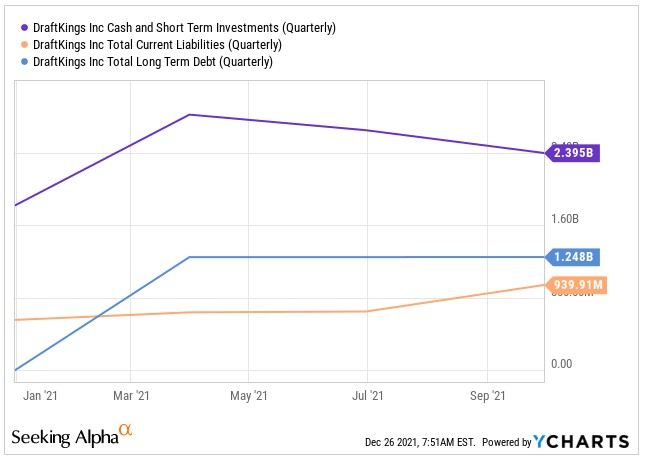645x458 pixels.
Task: Click the 939.91M orange value flag
Action: click(x=578, y=285)
